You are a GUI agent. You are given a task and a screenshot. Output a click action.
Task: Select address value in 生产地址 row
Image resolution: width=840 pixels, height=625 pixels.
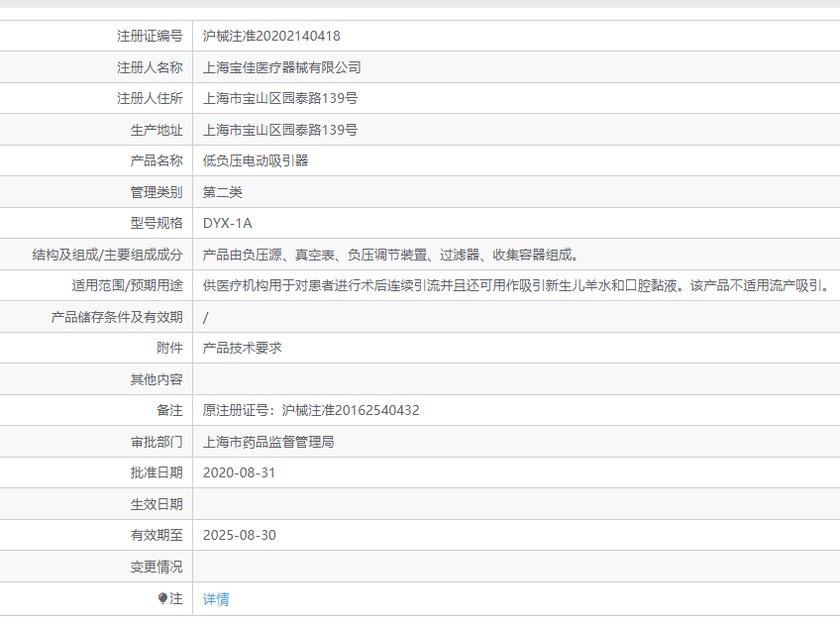280,130
